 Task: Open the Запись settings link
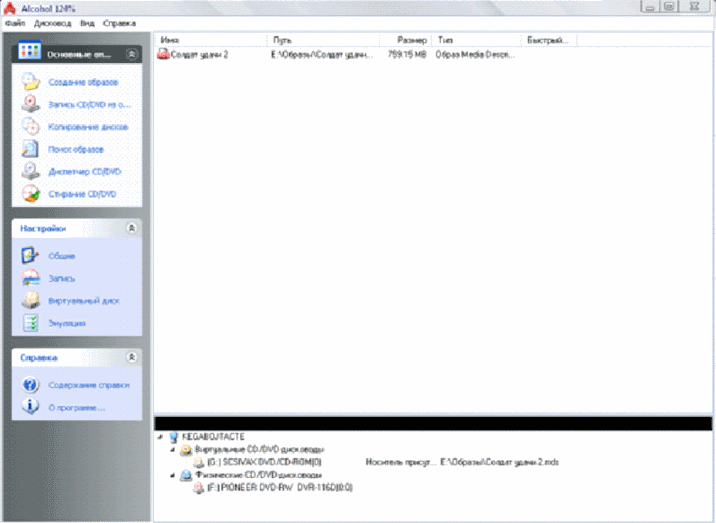point(62,279)
